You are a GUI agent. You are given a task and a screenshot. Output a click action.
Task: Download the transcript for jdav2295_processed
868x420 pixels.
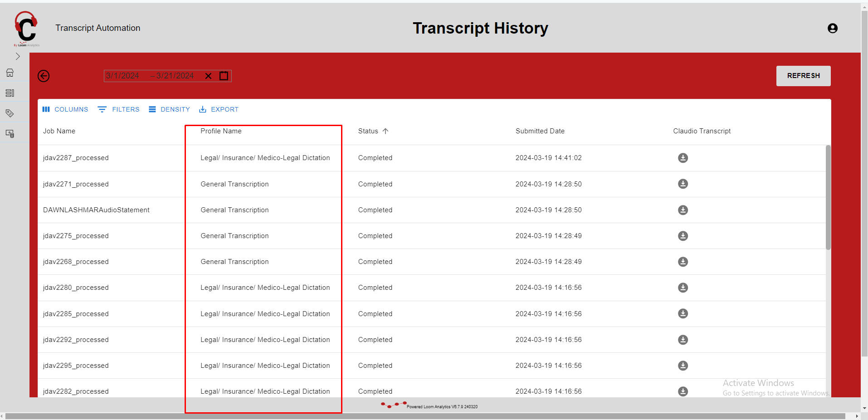[x=683, y=366]
